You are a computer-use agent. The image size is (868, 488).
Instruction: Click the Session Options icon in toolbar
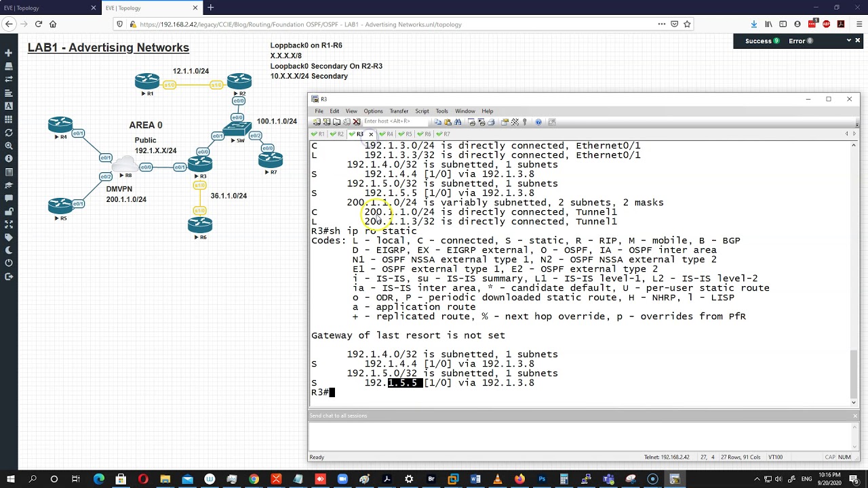(x=505, y=122)
